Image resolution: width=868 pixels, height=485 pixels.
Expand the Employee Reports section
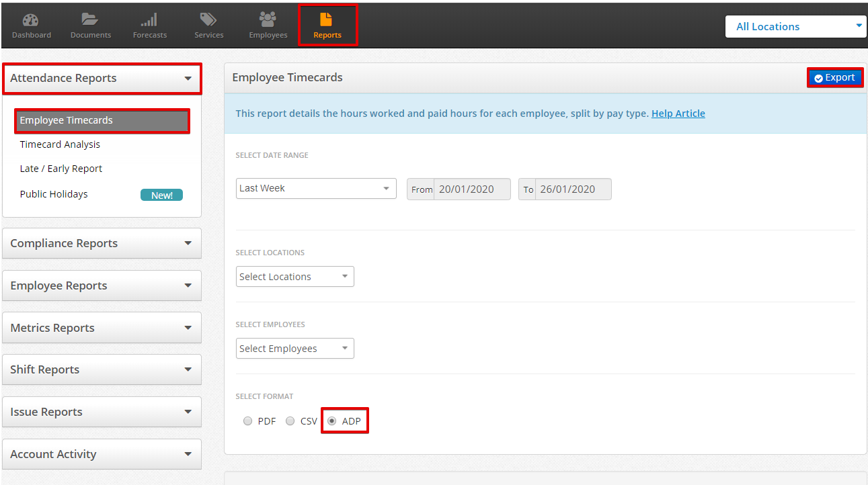pos(102,285)
